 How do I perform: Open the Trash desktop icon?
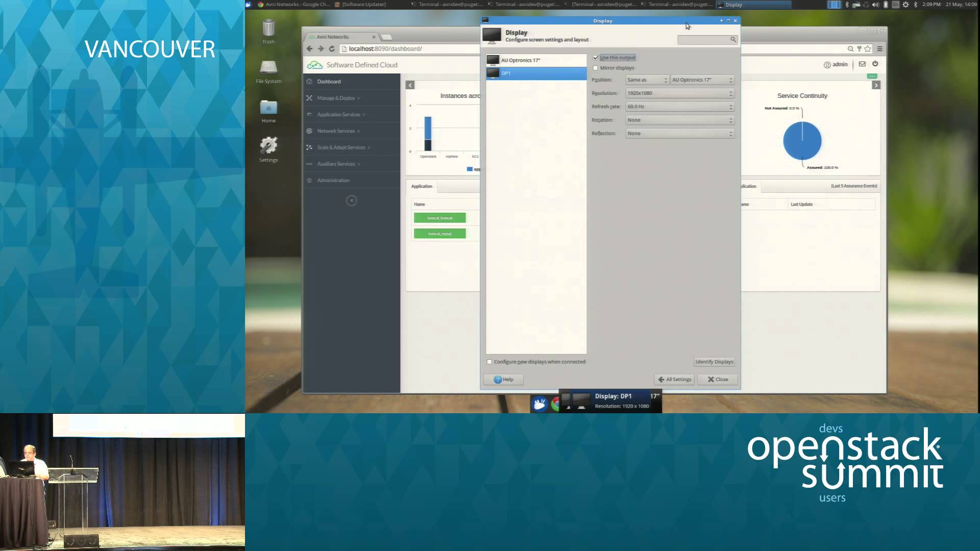coord(268,29)
